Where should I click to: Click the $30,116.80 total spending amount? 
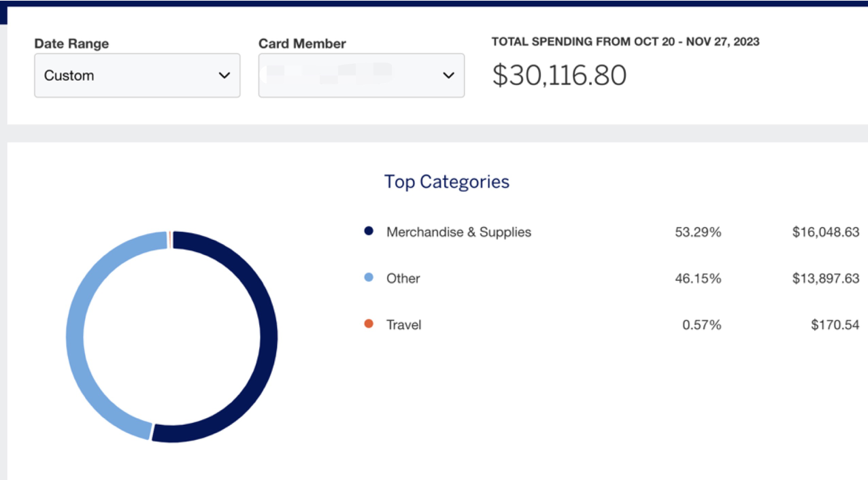pyautogui.click(x=559, y=75)
